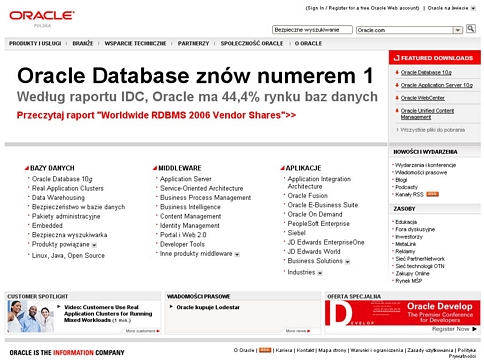Image resolution: width=484 pixels, height=360 pixels.
Task: Open the Siebel link
Action: pos(296,233)
